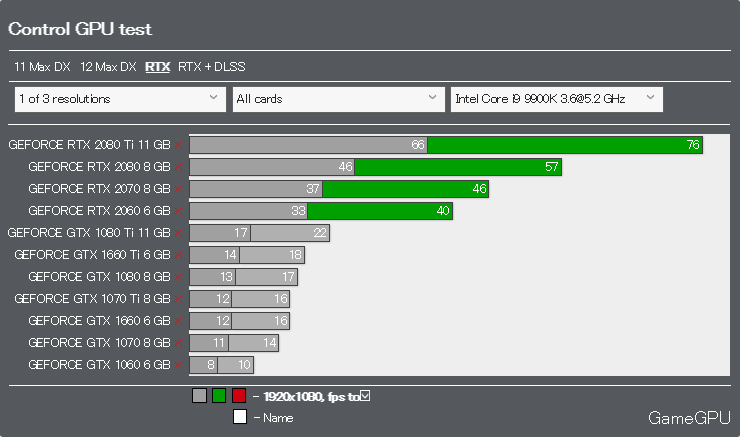
Task: Click the gray legend swatch
Action: pos(199,395)
